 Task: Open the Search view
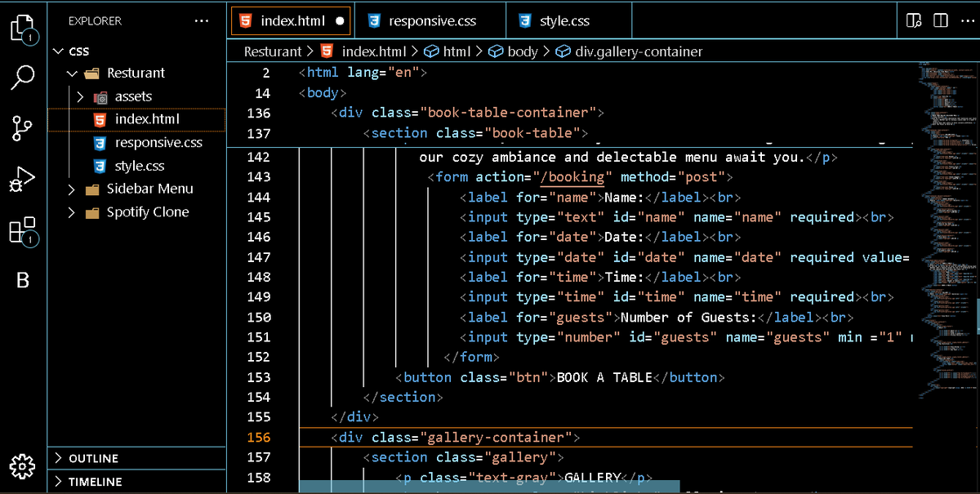(x=23, y=78)
